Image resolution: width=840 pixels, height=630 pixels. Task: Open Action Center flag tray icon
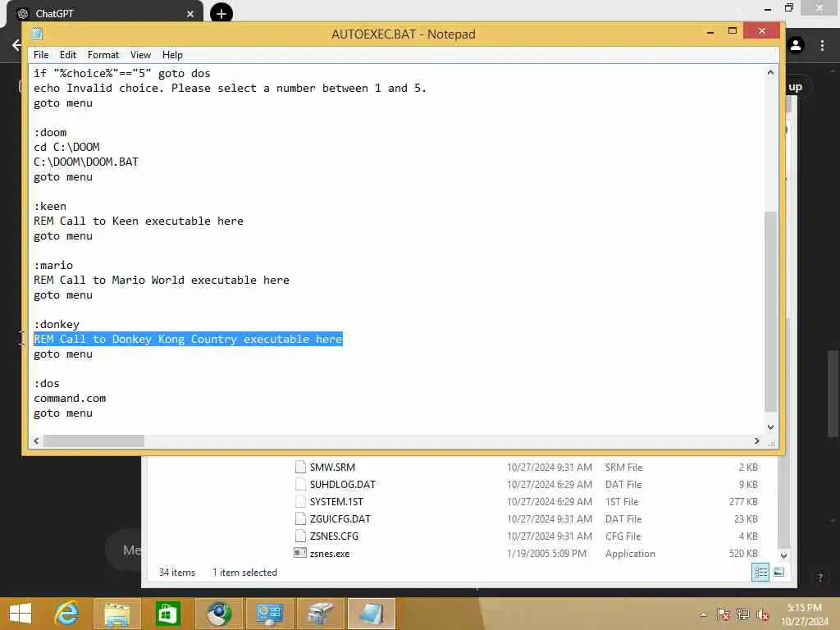pyautogui.click(x=723, y=614)
